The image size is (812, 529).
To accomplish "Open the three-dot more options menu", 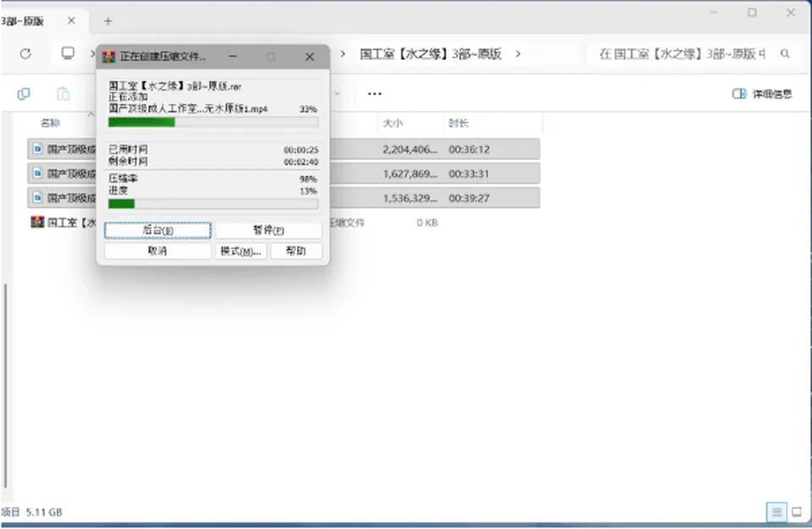I will 375,94.
